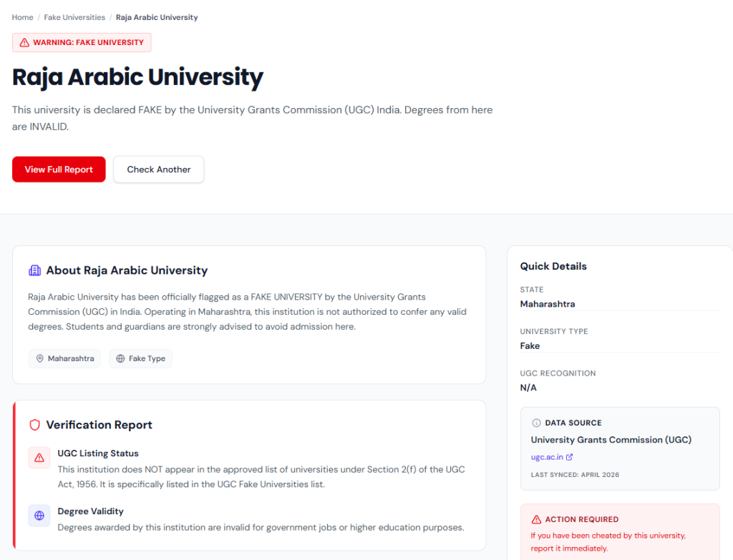Select ACTION REQUIRED heading text
The width and height of the screenshot is (733, 560).
point(581,519)
